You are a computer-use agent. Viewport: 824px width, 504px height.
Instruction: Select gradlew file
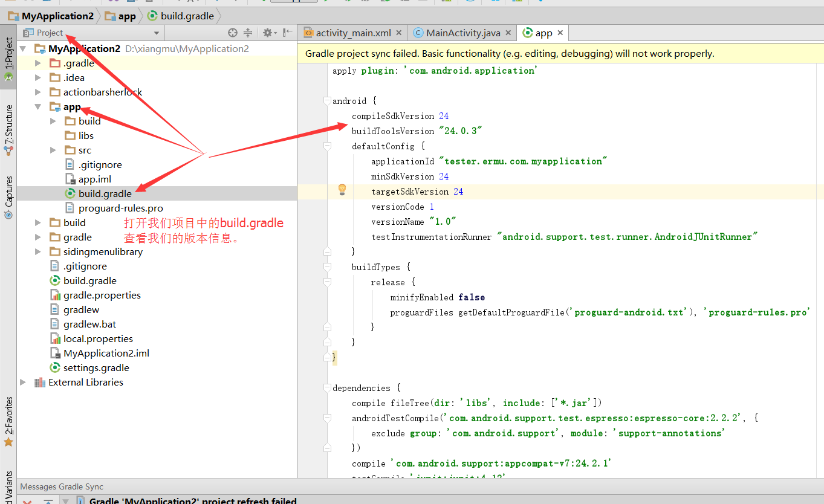(x=82, y=309)
